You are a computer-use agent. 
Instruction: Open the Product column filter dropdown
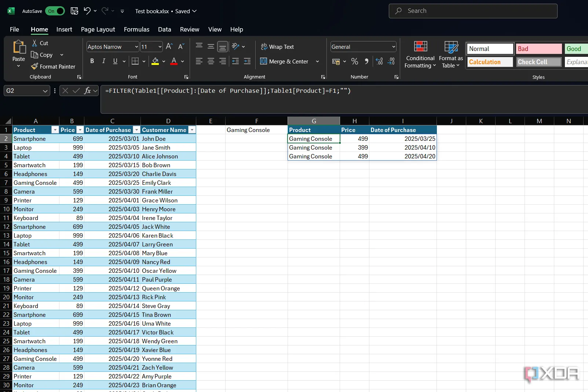pos(55,130)
